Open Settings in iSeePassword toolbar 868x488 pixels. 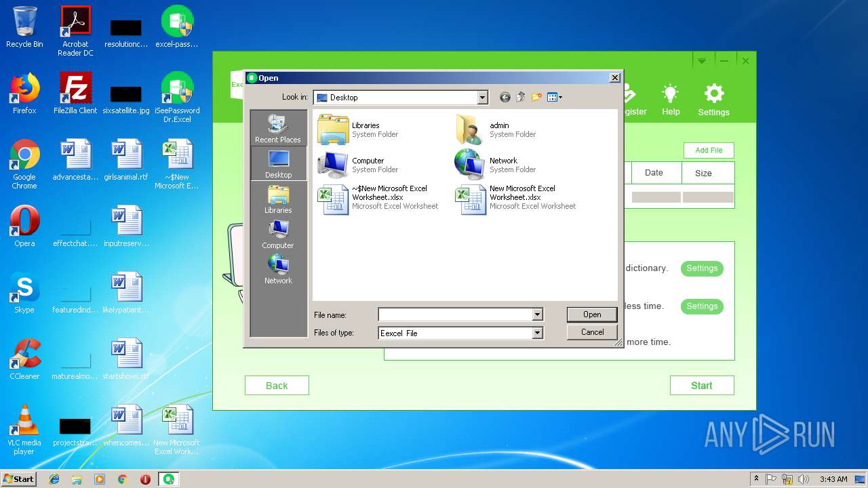point(713,100)
